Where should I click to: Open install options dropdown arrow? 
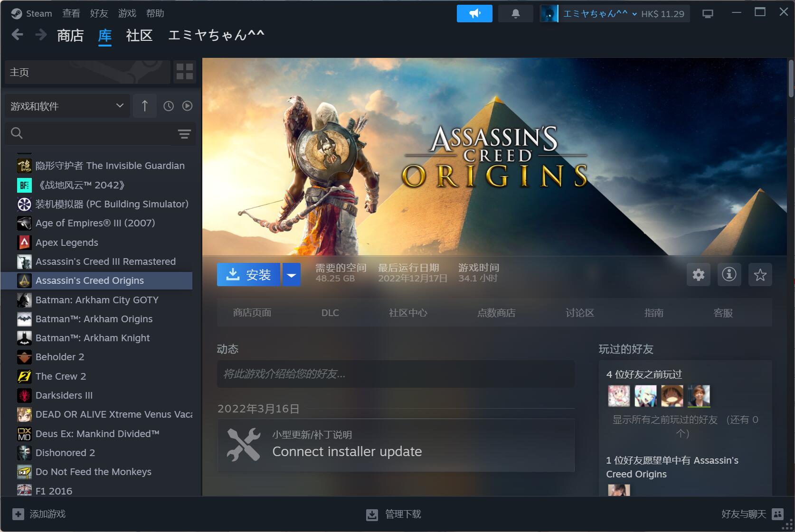click(292, 275)
